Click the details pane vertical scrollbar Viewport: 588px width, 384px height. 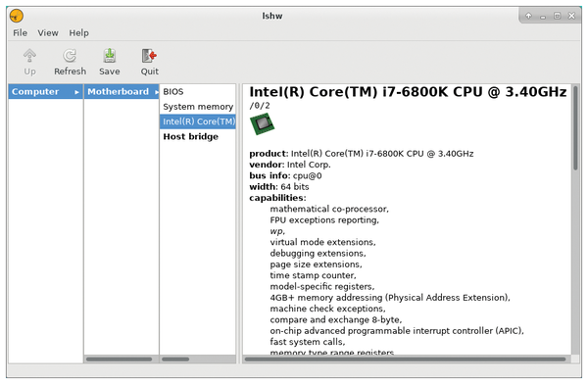tap(575, 127)
